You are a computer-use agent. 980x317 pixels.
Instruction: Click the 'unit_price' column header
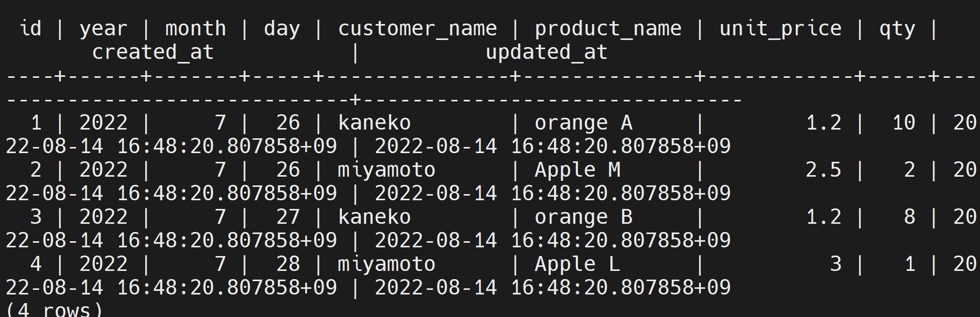click(x=780, y=28)
